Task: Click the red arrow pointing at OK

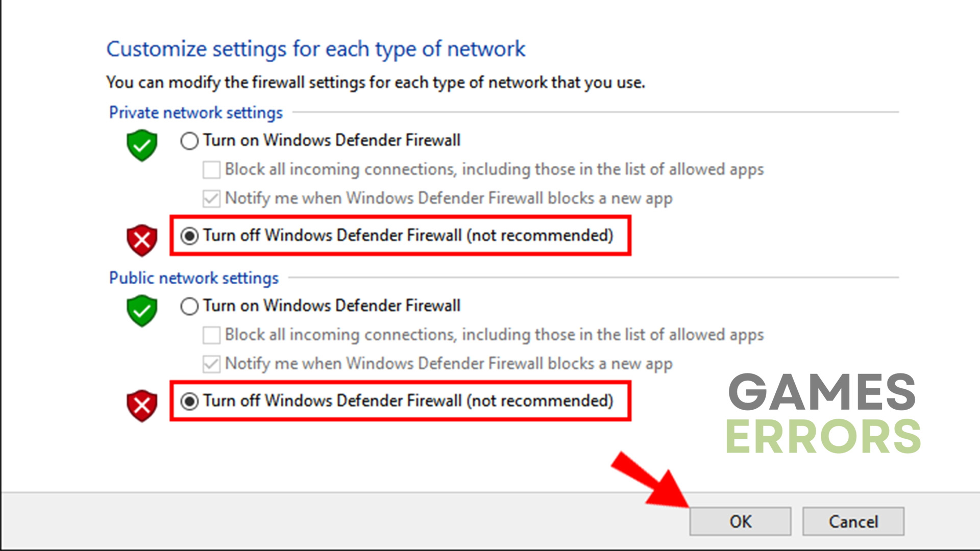Action: point(651,480)
